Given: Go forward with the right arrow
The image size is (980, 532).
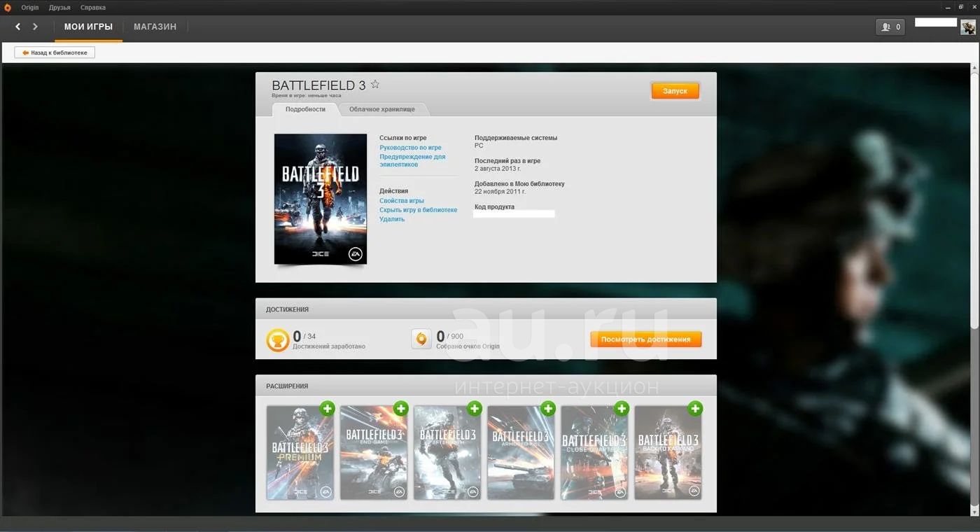Looking at the screenshot, I should pos(35,27).
